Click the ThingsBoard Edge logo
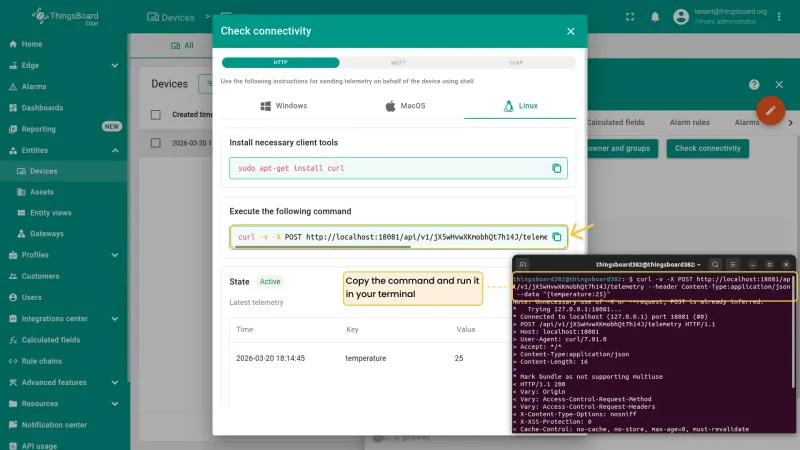Viewport: 800px width, 450px height. [x=65, y=16]
